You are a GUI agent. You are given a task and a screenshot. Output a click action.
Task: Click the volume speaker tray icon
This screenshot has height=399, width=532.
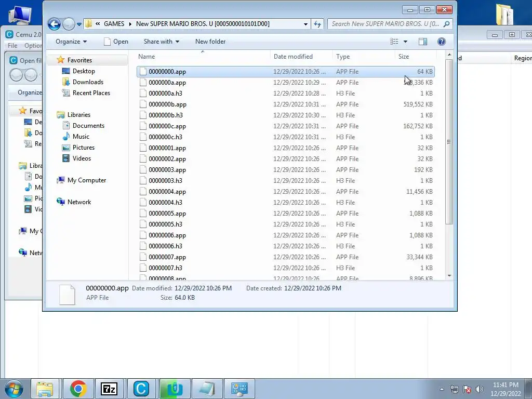[480, 389]
